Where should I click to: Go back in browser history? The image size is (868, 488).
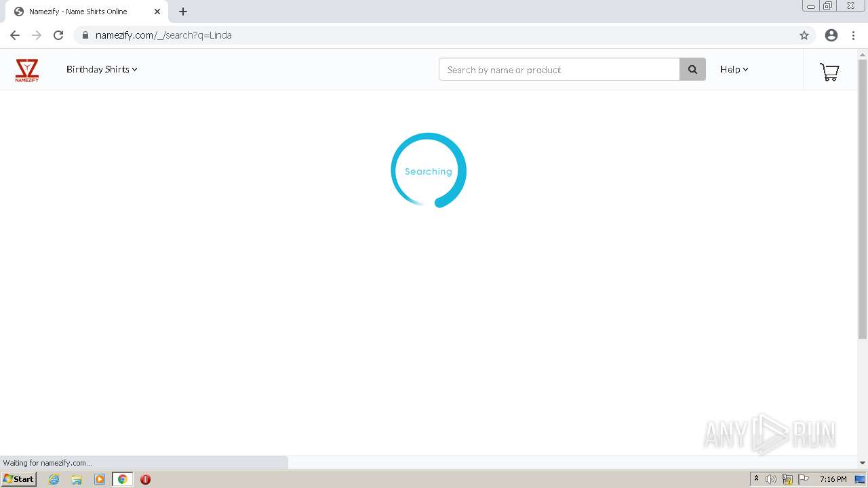(x=15, y=35)
